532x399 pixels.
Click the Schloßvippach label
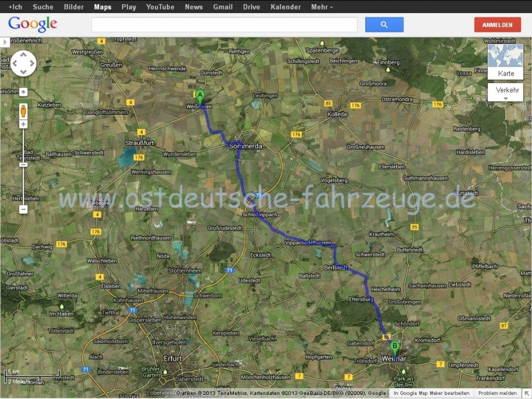260,215
